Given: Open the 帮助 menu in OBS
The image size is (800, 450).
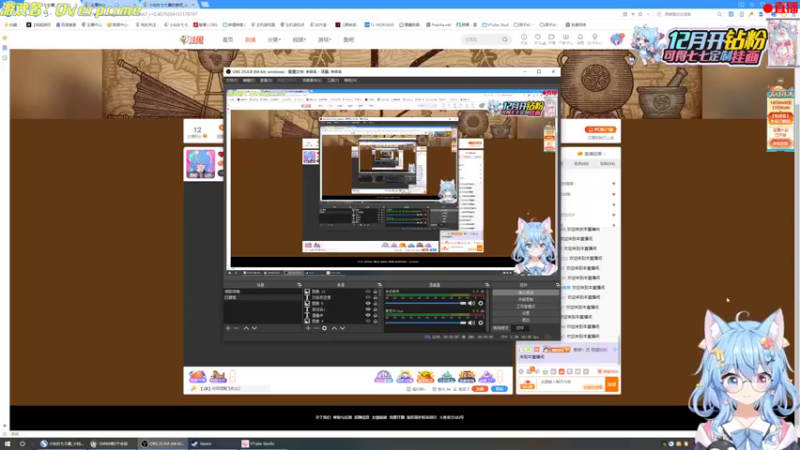Looking at the screenshot, I should (x=350, y=81).
